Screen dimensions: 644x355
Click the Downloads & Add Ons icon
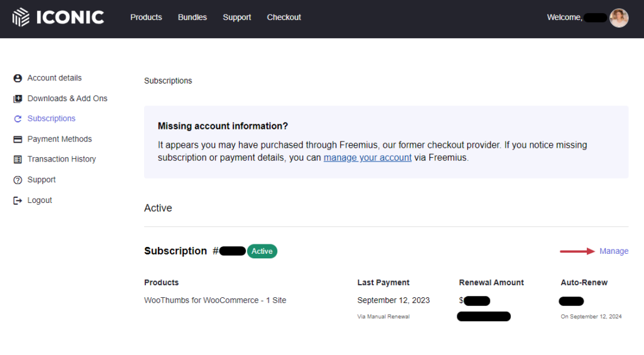18,99
